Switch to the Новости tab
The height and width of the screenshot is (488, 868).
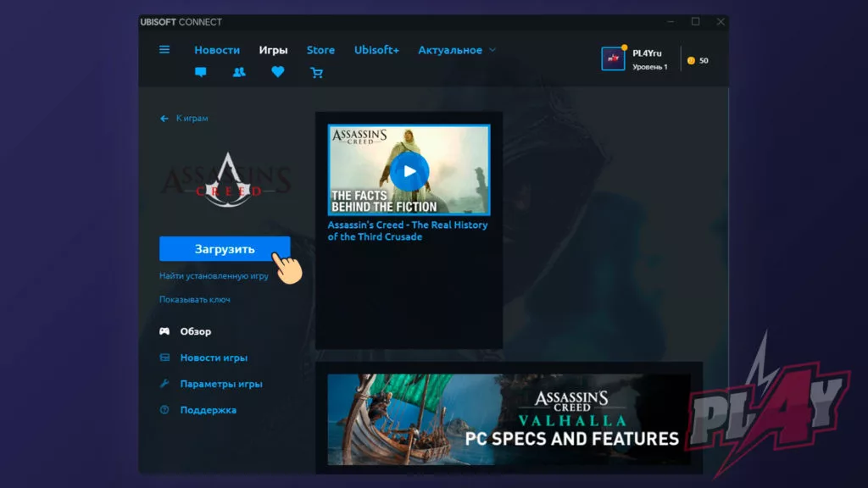coord(217,50)
